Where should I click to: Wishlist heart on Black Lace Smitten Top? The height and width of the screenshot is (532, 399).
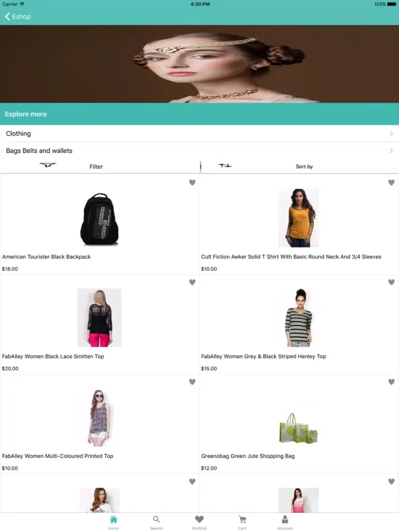tap(192, 282)
